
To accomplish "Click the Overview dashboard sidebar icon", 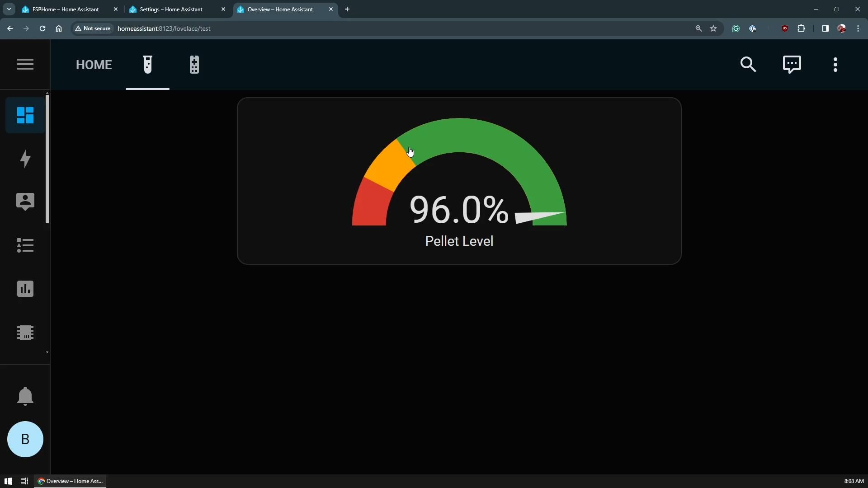I will [25, 115].
